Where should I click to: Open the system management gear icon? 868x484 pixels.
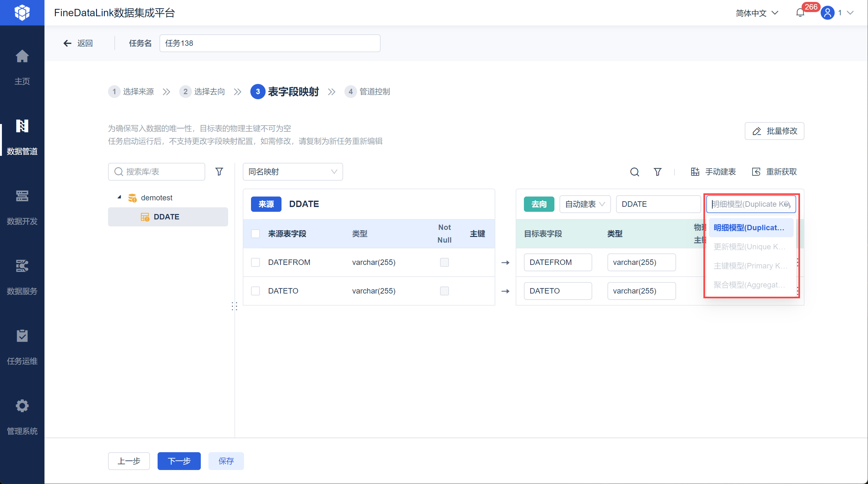[x=22, y=406]
